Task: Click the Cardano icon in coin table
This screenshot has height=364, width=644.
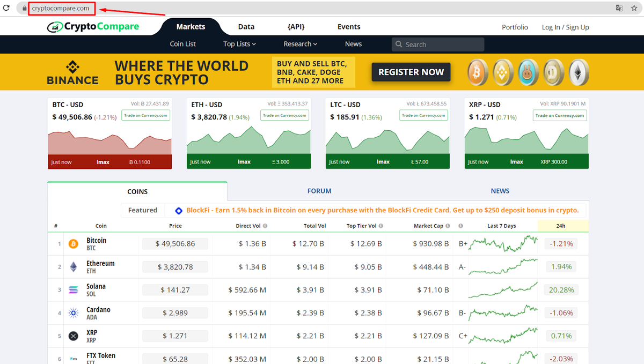Action: click(x=74, y=313)
